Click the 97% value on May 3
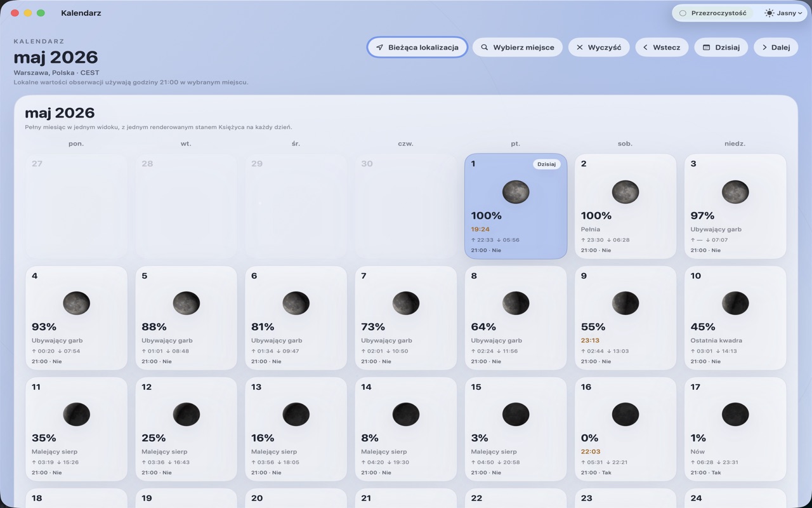 [x=702, y=216]
